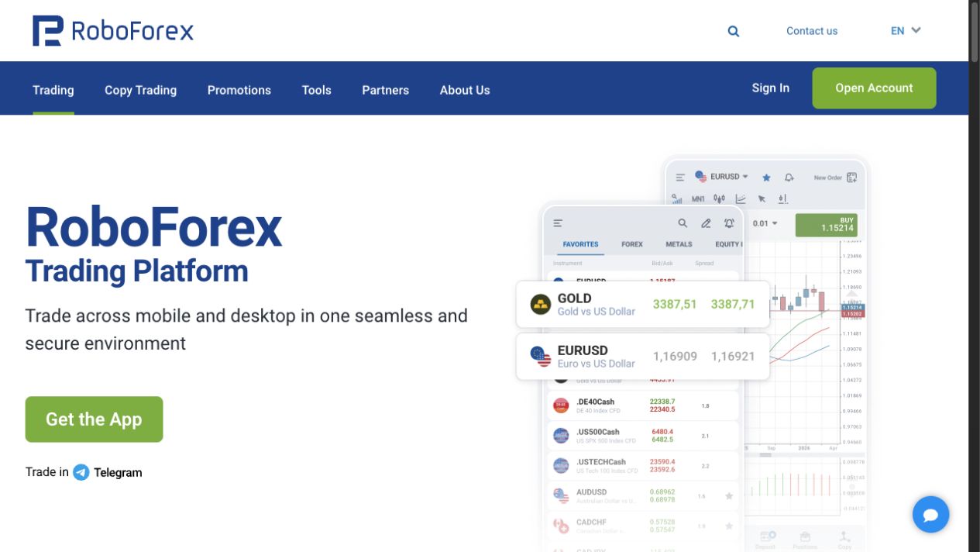The height and width of the screenshot is (552, 980).
Task: Open the Tools menu
Action: tap(317, 90)
